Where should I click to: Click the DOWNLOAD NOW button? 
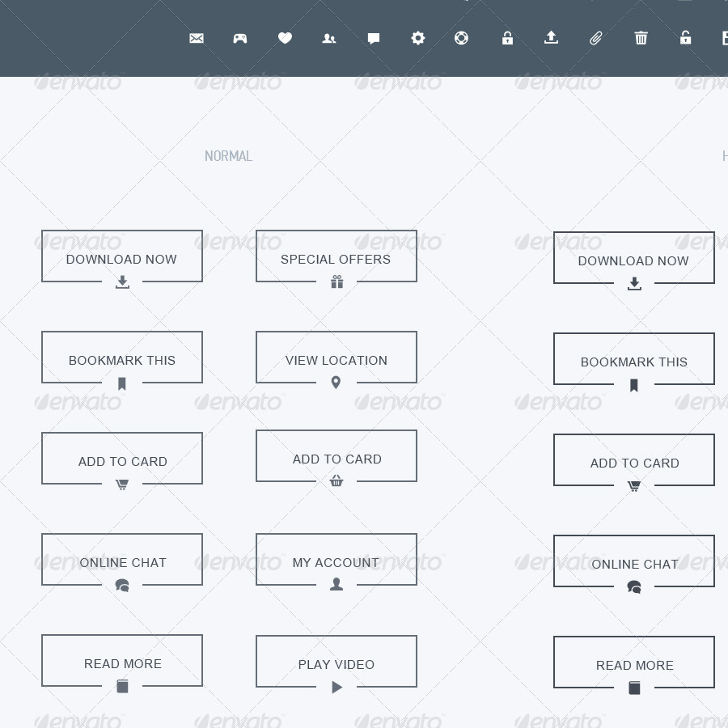(x=122, y=256)
